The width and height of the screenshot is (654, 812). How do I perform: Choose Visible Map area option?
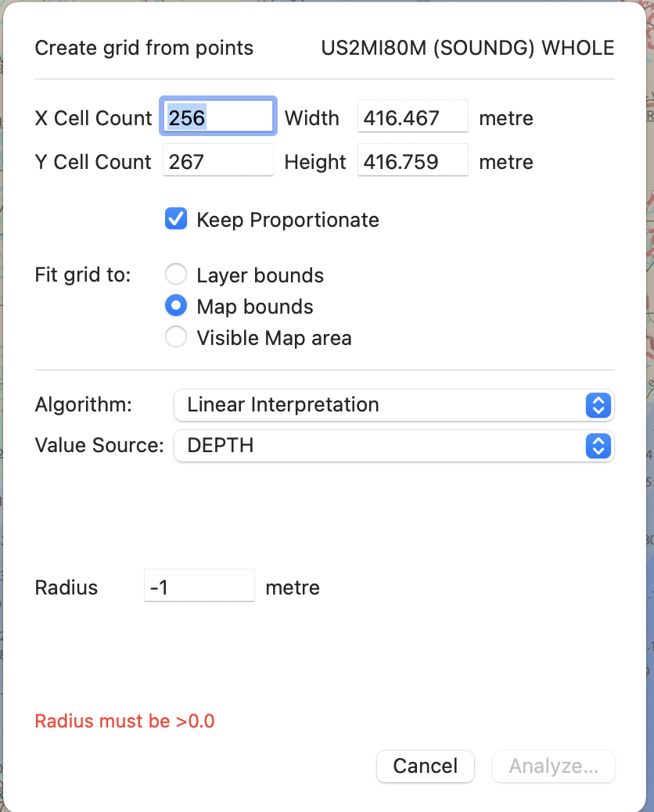[x=176, y=338]
